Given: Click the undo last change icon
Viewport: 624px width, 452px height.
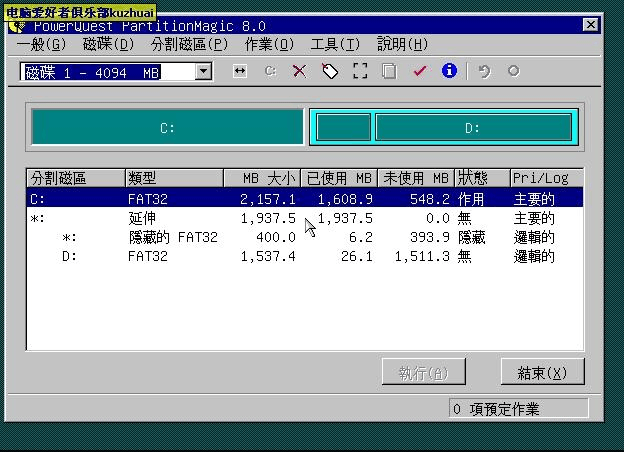Looking at the screenshot, I should point(484,71).
